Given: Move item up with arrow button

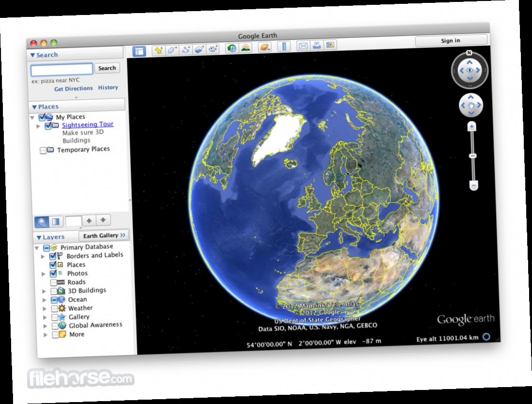Looking at the screenshot, I should pos(89,221).
